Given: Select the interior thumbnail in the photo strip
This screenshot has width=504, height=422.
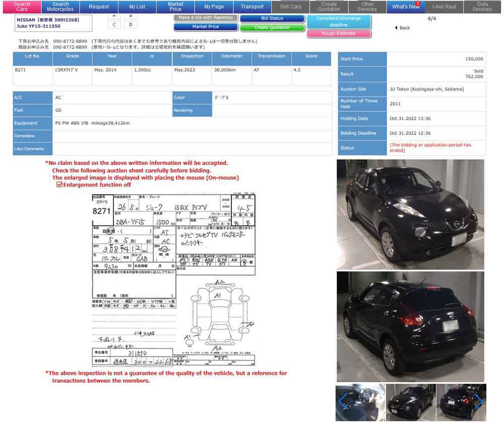Looking at the screenshot, I should coord(360,402).
